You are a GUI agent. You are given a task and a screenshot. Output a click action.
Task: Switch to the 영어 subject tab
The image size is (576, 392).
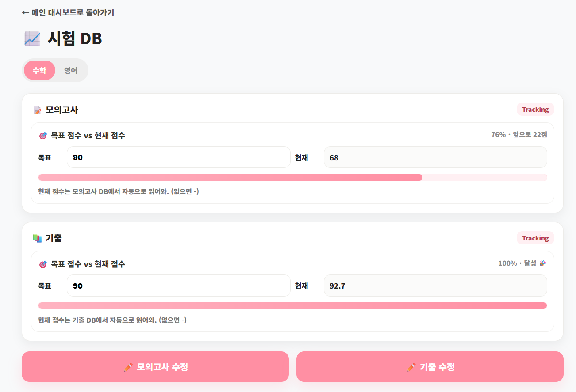(71, 70)
